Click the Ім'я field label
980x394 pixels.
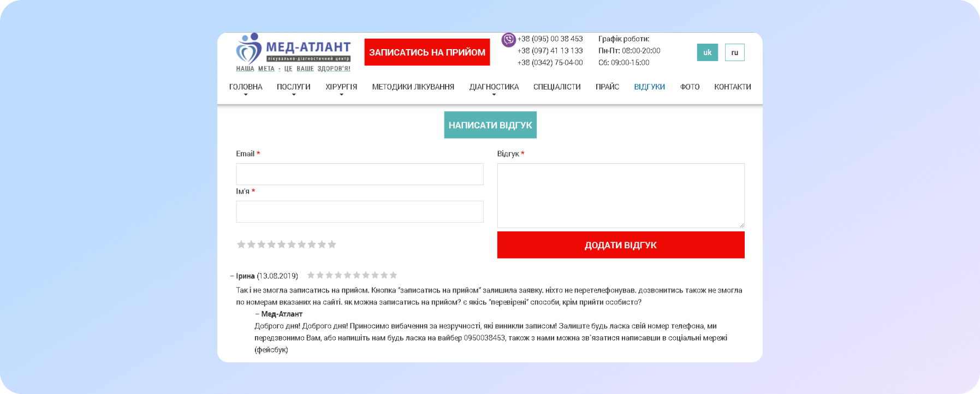242,191
